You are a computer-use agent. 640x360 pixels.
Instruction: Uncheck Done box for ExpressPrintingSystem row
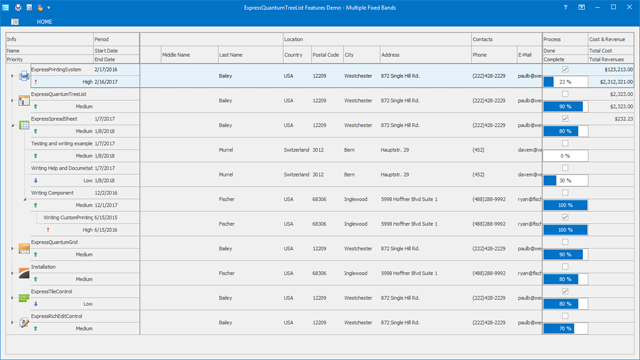coord(565,69)
